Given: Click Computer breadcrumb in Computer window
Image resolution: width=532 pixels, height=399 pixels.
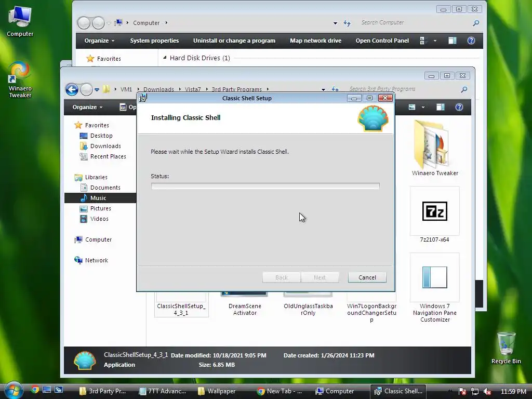Looking at the screenshot, I should (146, 23).
